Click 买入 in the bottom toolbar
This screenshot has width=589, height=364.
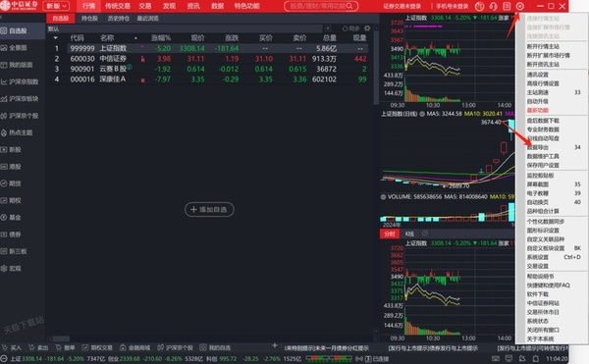pyautogui.click(x=12, y=347)
